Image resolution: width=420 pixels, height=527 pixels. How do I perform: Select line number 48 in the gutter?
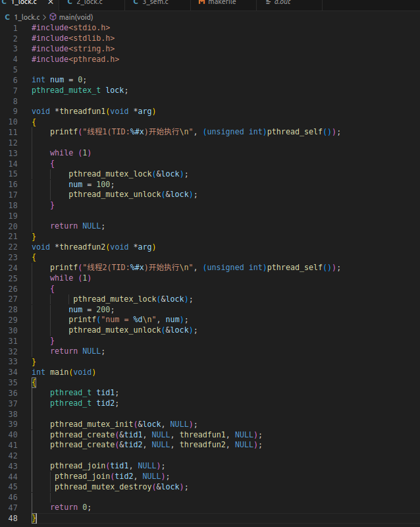pos(13,518)
